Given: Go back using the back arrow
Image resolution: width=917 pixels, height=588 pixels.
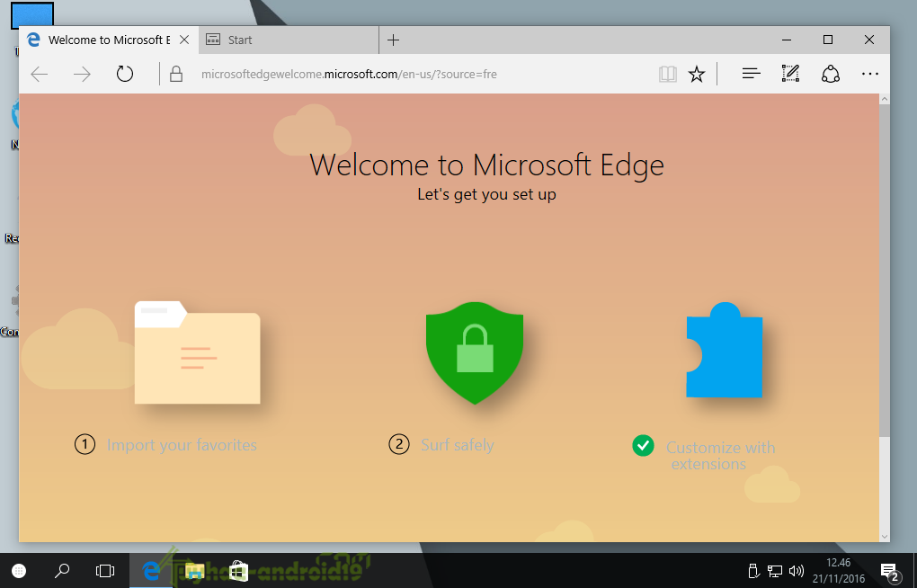Looking at the screenshot, I should click(40, 75).
